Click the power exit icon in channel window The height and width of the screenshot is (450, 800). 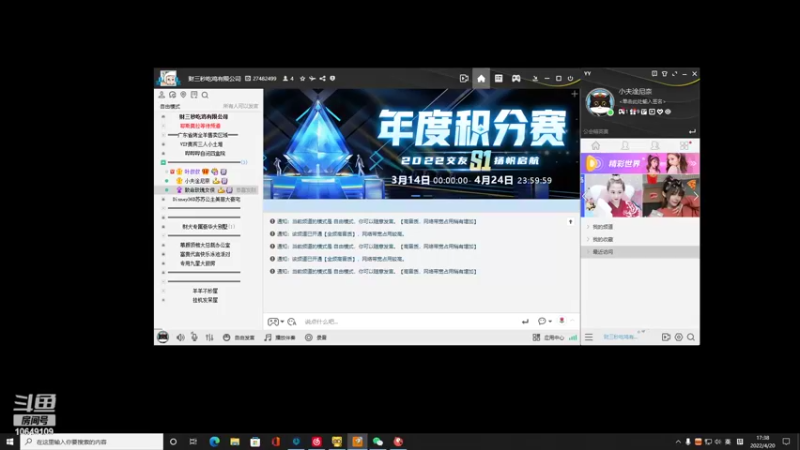point(570,79)
